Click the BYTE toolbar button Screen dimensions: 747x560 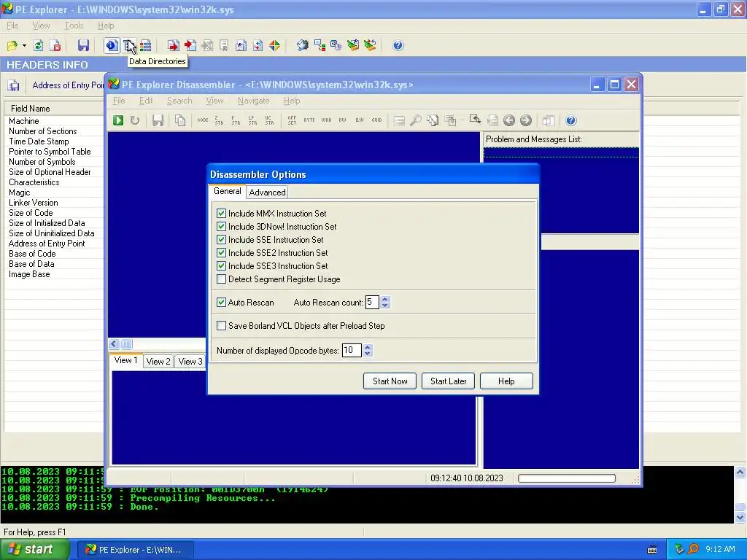309,120
